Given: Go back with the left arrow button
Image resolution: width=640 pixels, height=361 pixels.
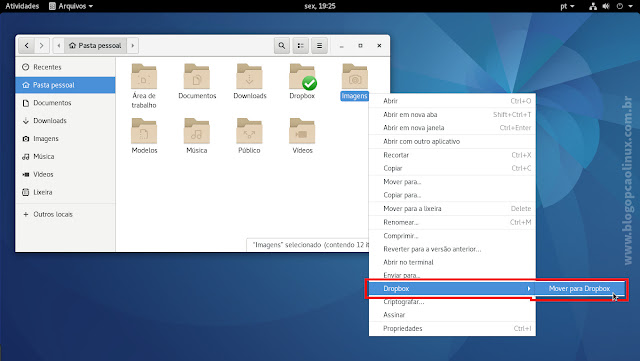Looking at the screenshot, I should point(27,45).
